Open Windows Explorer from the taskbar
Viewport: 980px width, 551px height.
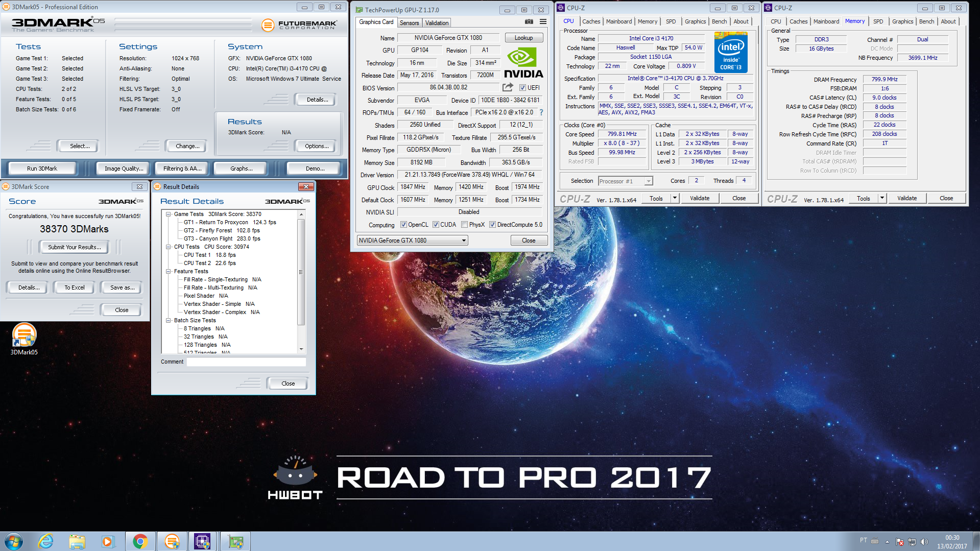pyautogui.click(x=77, y=541)
